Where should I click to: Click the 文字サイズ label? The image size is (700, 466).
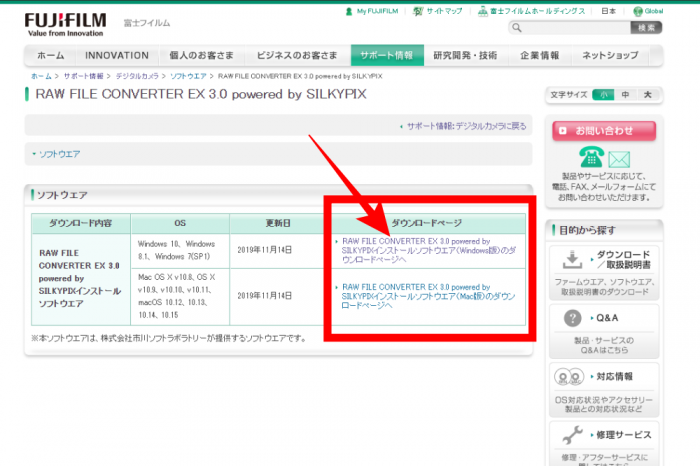click(x=568, y=95)
